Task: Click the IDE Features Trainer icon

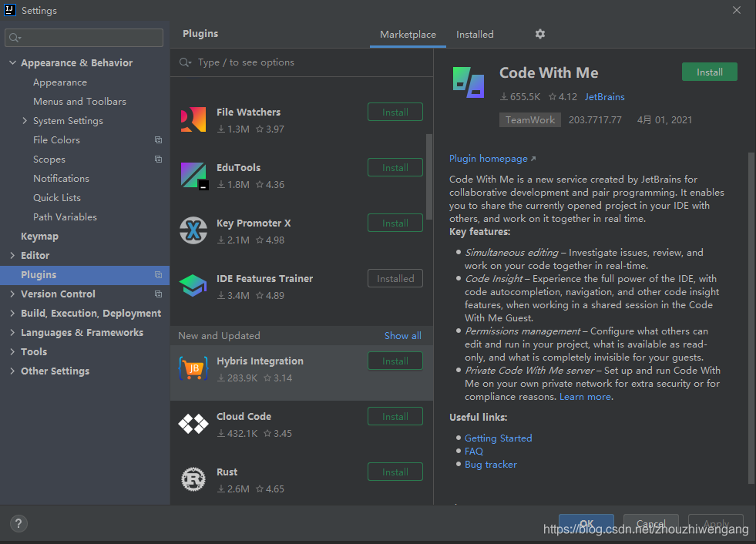Action: pos(193,286)
